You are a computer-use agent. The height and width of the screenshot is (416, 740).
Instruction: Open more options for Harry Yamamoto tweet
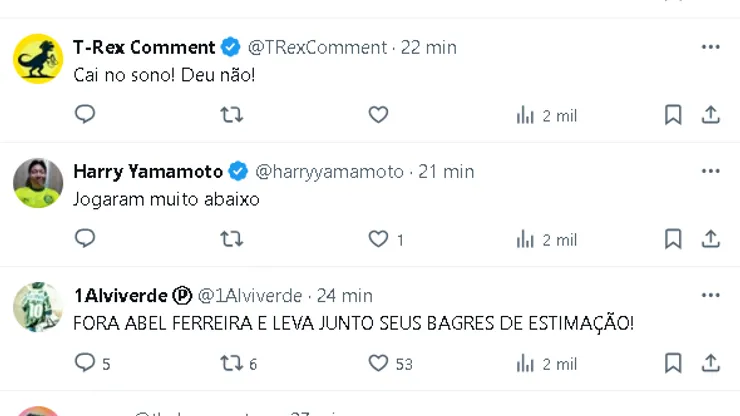click(x=710, y=171)
